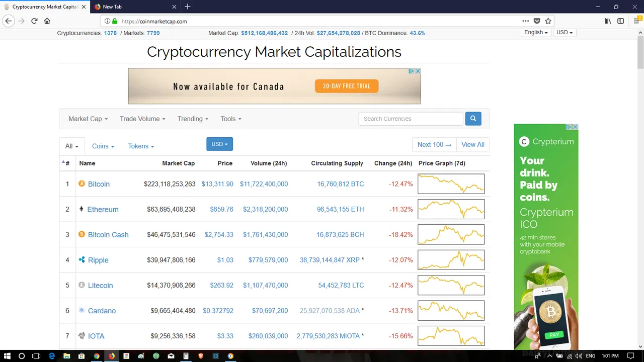Show sidebars icon in Firefox toolbar
The height and width of the screenshot is (362, 644).
(x=621, y=21)
